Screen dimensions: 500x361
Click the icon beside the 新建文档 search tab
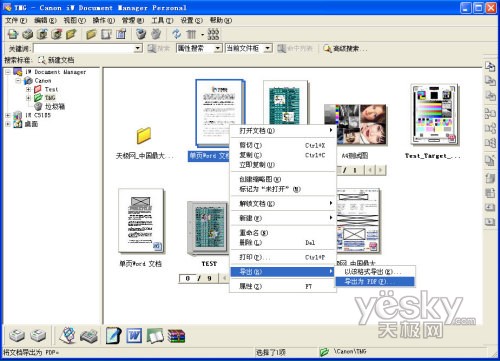click(x=42, y=60)
